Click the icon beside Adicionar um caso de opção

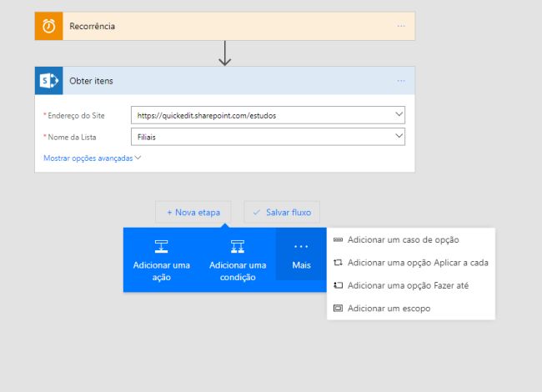tap(338, 239)
